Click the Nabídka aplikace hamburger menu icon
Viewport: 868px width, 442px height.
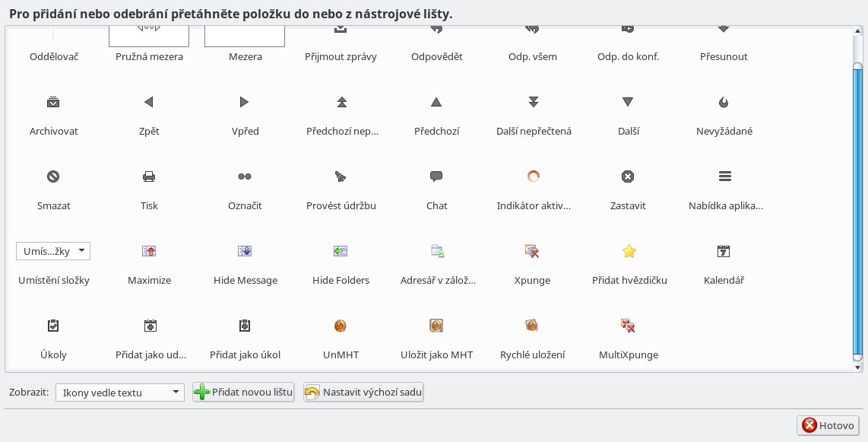click(724, 176)
